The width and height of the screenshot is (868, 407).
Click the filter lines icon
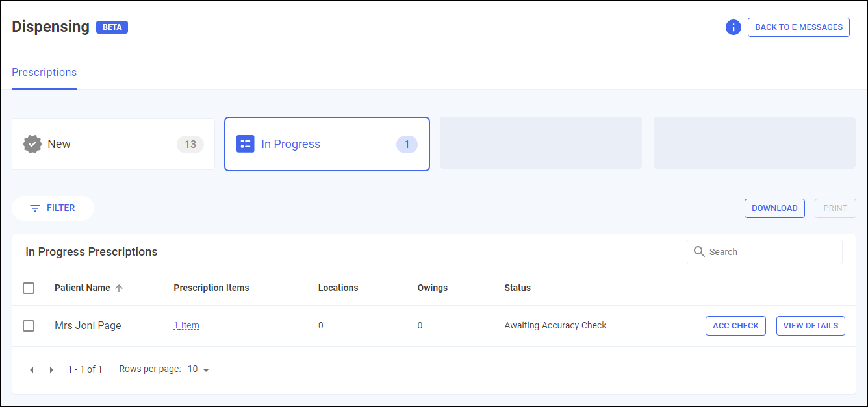[x=35, y=208]
